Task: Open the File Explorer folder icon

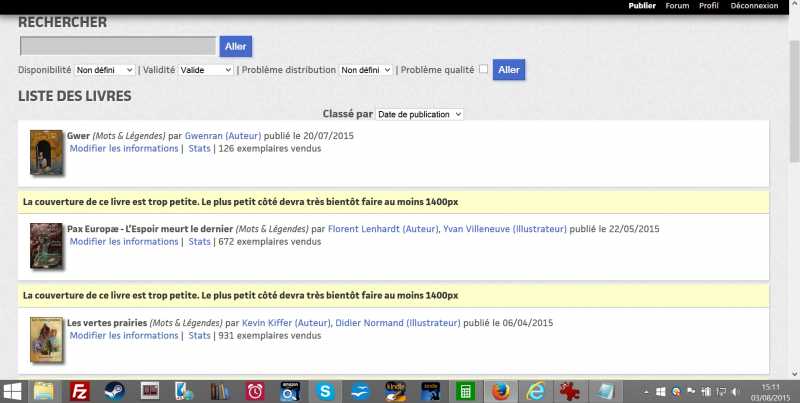Action: pos(45,391)
